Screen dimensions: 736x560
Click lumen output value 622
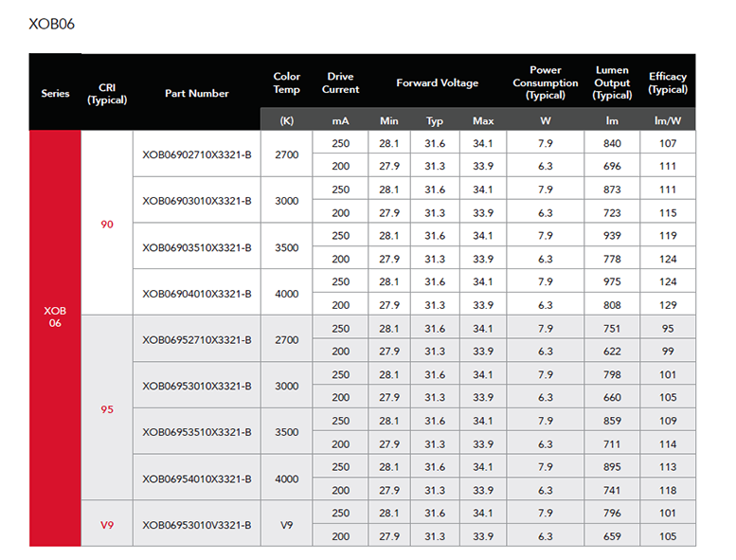[612, 352]
